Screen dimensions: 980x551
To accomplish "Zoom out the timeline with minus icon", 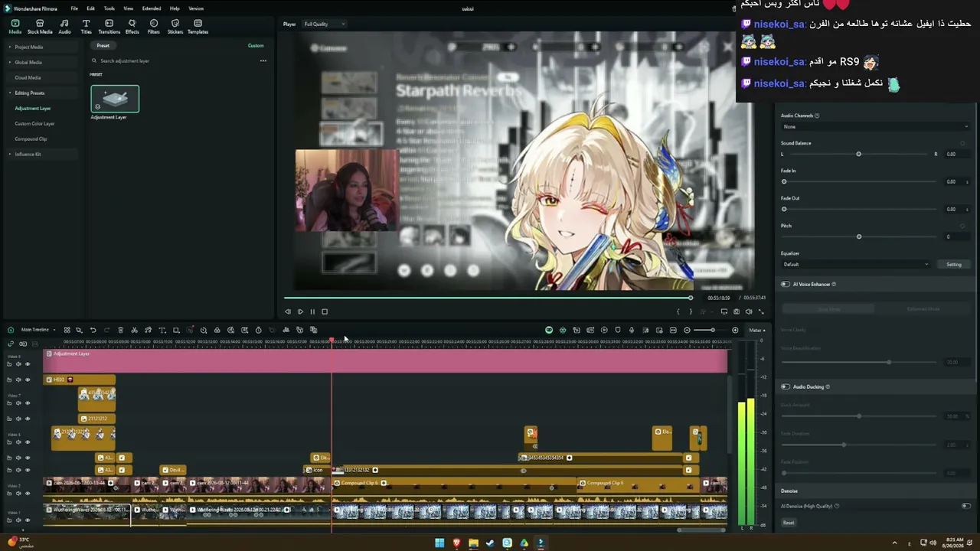I will 687,330.
